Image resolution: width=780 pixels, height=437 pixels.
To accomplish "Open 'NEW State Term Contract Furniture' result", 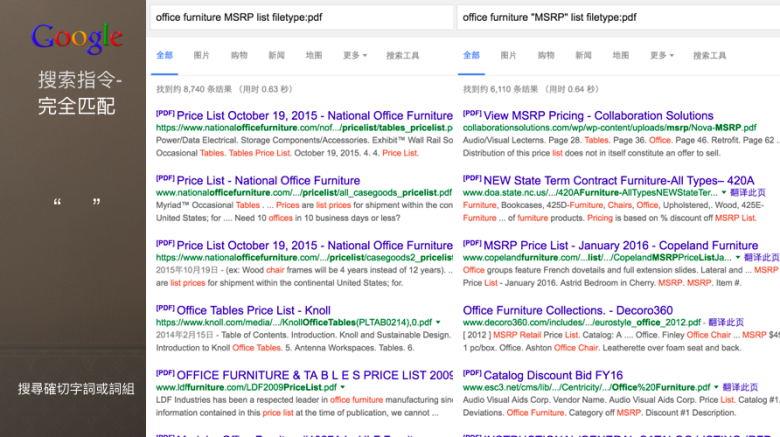I will pyautogui.click(x=619, y=180).
